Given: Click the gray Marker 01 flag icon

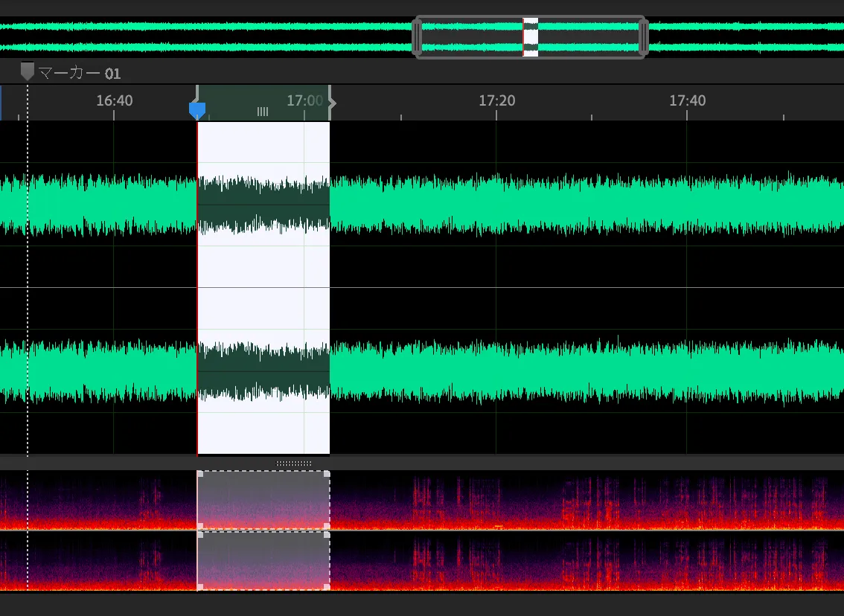Looking at the screenshot, I should coord(28,71).
